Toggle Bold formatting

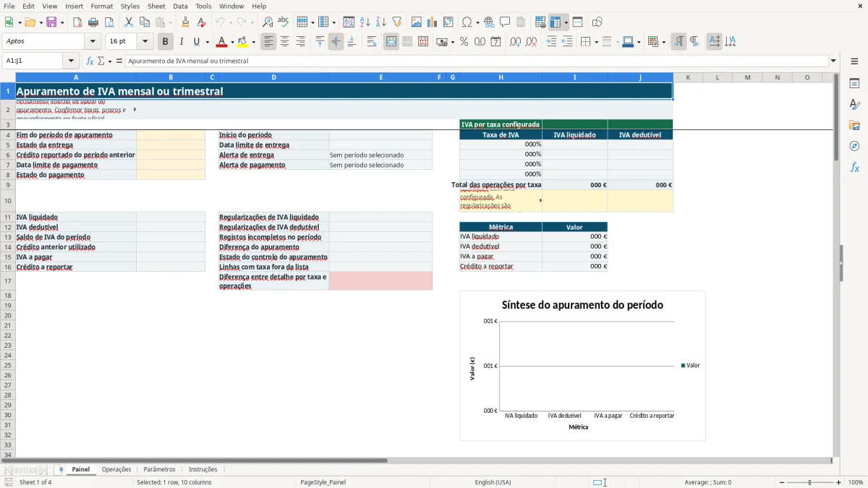coord(166,42)
